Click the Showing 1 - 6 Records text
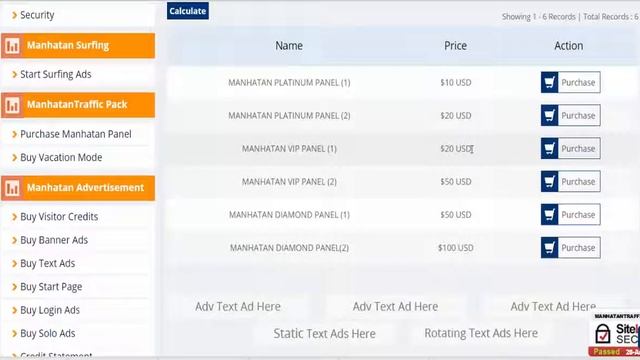The height and width of the screenshot is (360, 640). (x=538, y=17)
